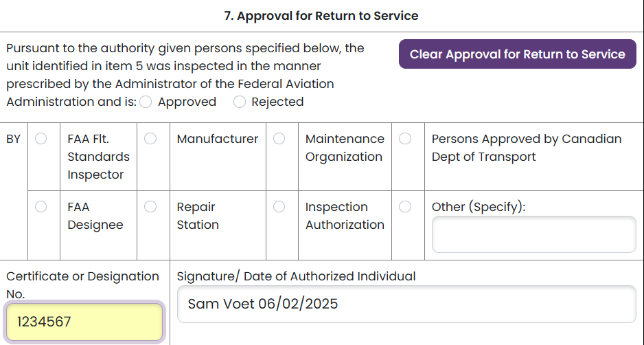Click the signature field reading Sam Voet
This screenshot has width=644, height=345.
click(406, 304)
